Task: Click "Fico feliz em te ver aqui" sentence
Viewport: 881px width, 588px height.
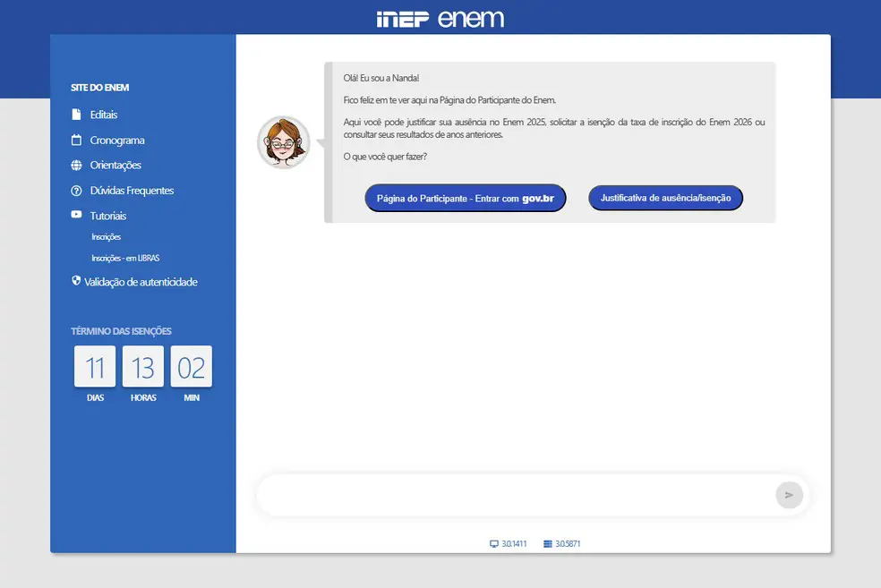Action: [449, 100]
